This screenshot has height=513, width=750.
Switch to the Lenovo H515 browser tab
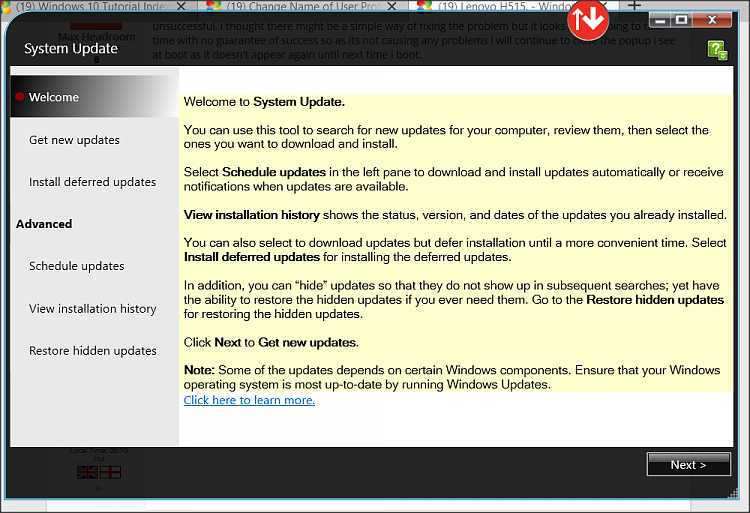click(497, 6)
